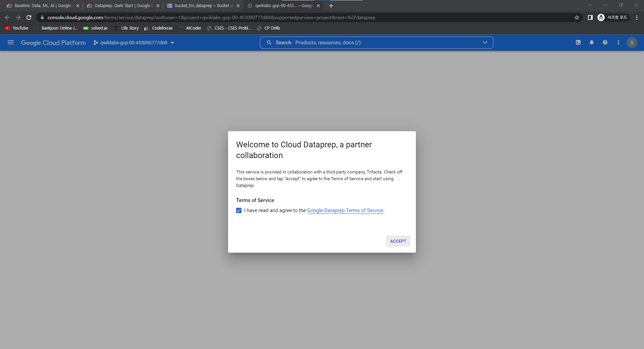This screenshot has height=349, width=644.
Task: Open the CP Drills bookmark
Action: tap(268, 28)
